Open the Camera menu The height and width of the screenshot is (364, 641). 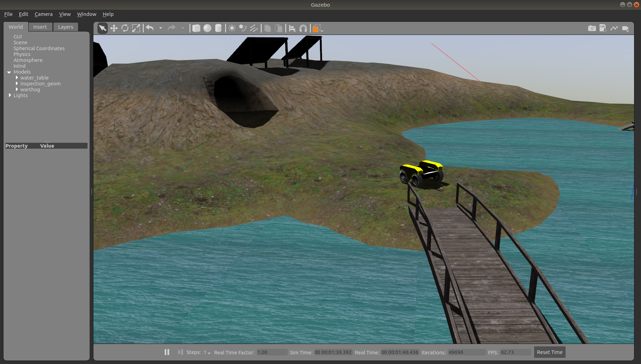(44, 14)
